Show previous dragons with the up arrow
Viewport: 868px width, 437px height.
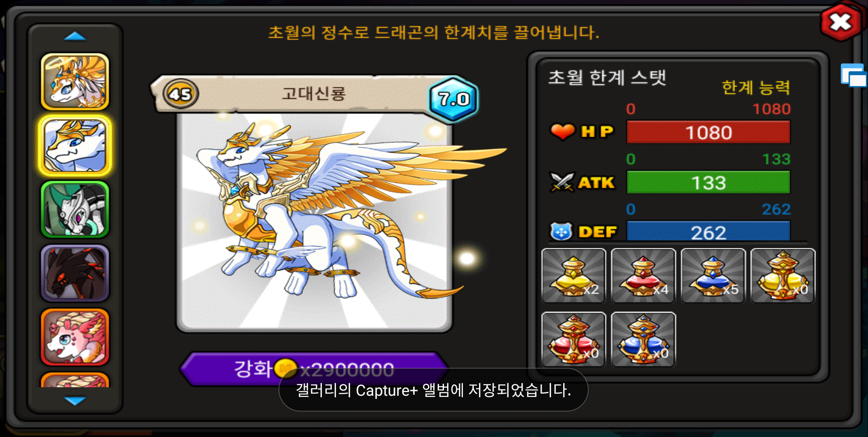[75, 37]
